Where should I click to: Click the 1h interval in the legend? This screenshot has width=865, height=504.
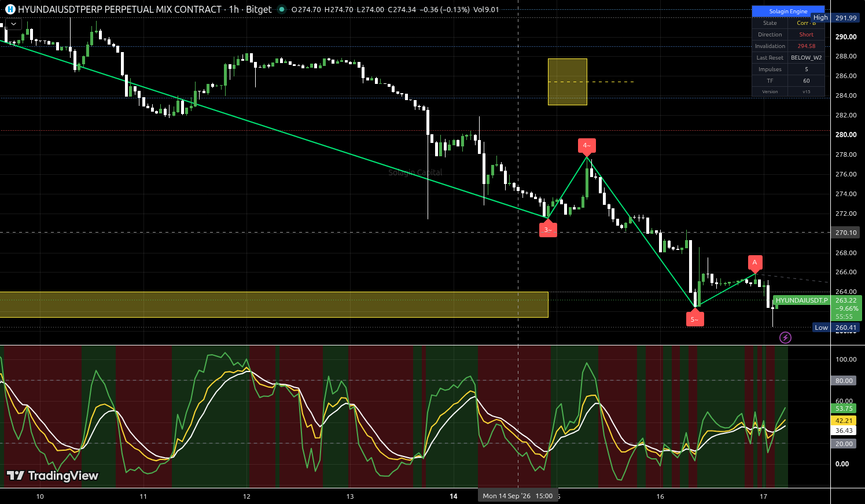click(x=234, y=9)
